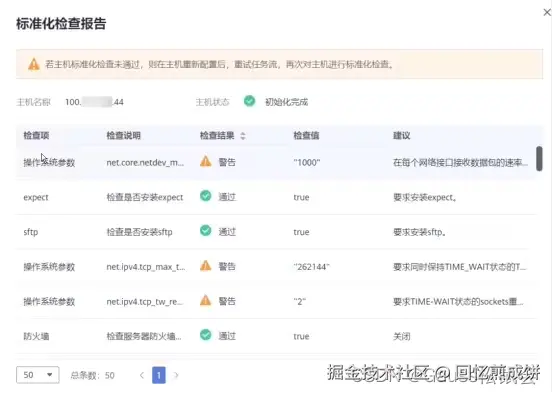Click 通过 result text in expect row
The height and width of the screenshot is (394, 553).
227,197
